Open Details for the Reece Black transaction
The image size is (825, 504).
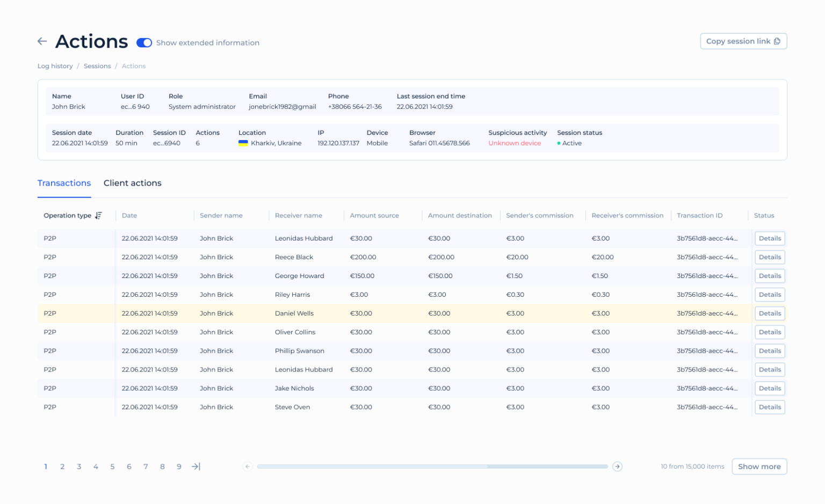tap(770, 257)
